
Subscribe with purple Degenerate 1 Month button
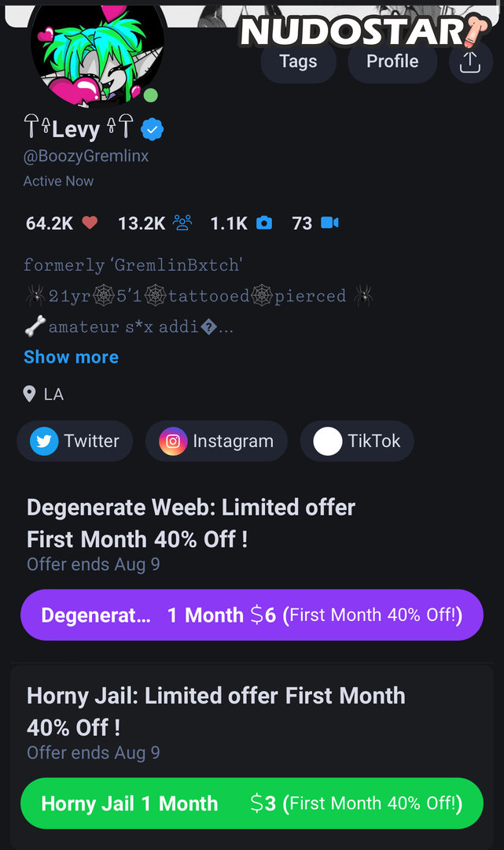click(x=252, y=615)
